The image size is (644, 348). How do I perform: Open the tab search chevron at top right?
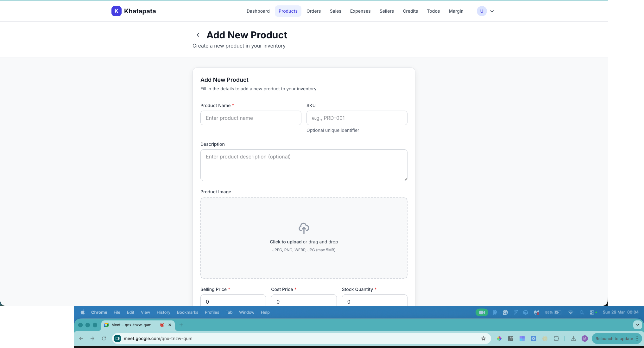coord(637,325)
